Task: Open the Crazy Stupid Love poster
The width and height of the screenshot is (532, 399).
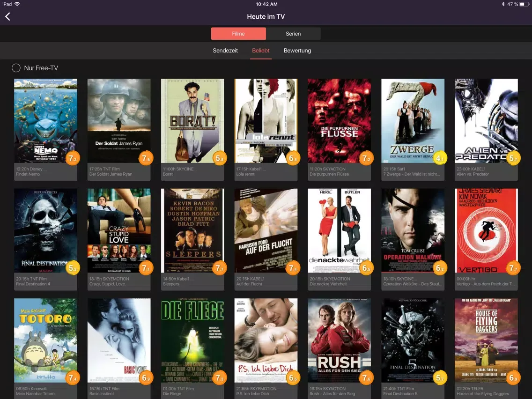Action: [x=119, y=231]
